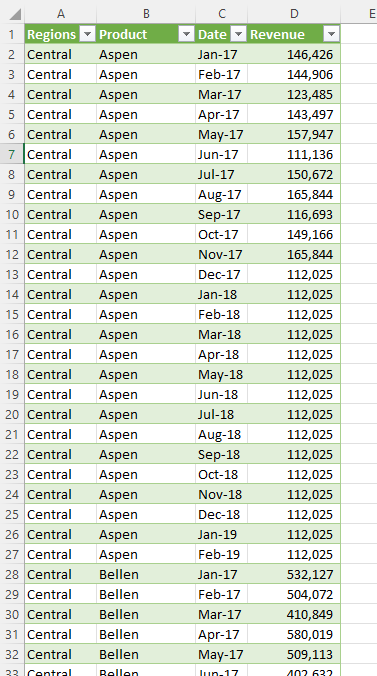Select cell containing 580,019
This screenshot has height=676, width=377.
(x=294, y=634)
